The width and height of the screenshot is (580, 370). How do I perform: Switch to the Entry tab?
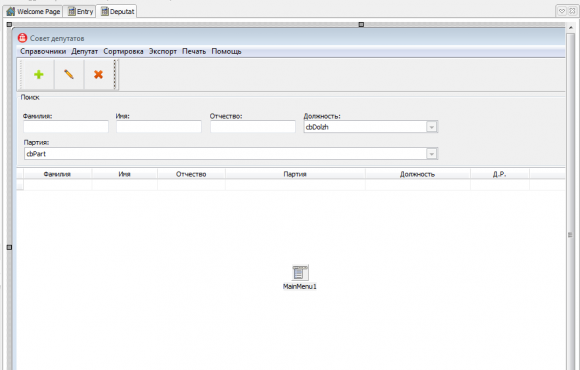80,11
